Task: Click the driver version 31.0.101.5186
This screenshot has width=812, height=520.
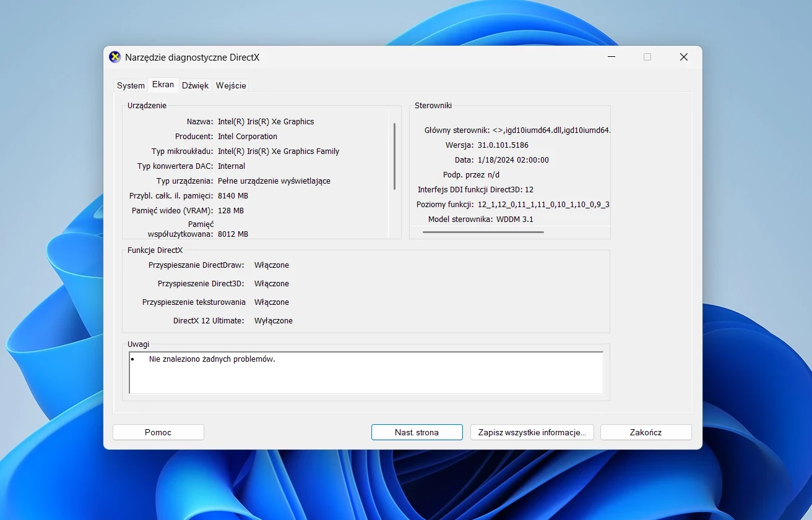Action: click(x=503, y=145)
